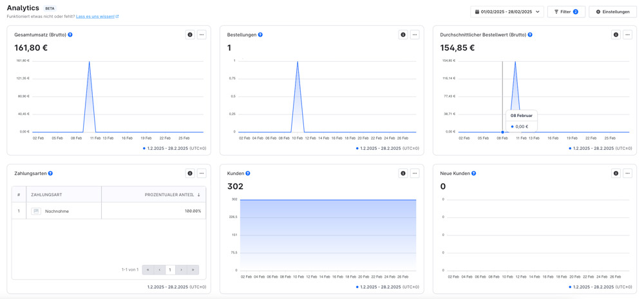Click blue help icon beside Neue Kunden
644x299 pixels.
(x=474, y=174)
